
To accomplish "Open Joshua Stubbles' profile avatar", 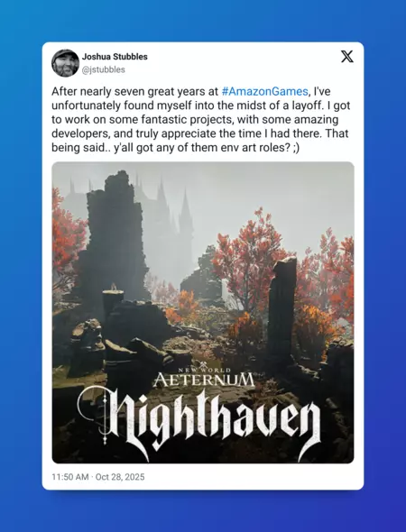I will pos(65,63).
